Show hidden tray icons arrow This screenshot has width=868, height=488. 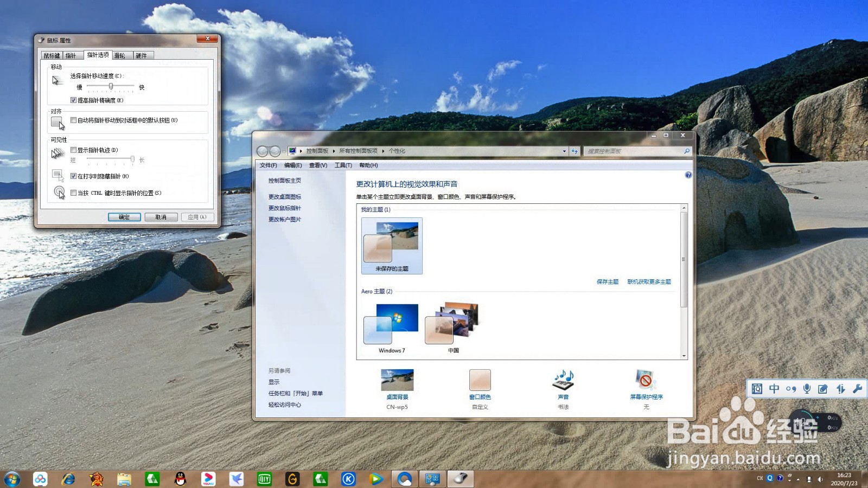798,479
